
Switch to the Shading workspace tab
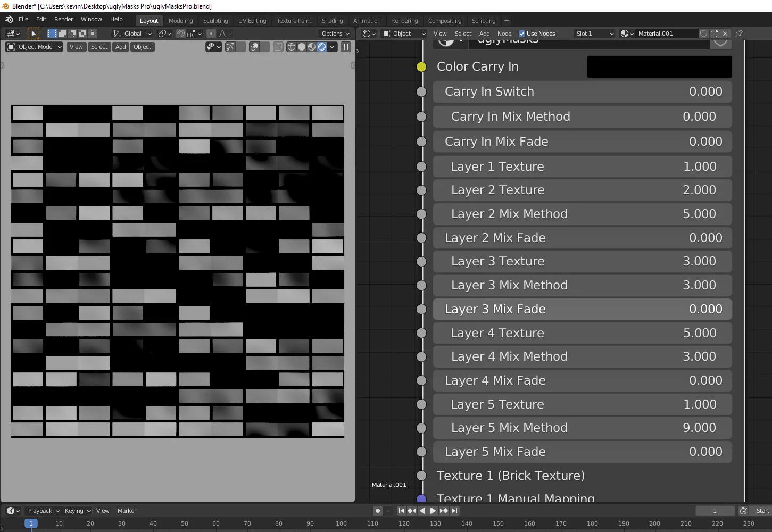332,21
